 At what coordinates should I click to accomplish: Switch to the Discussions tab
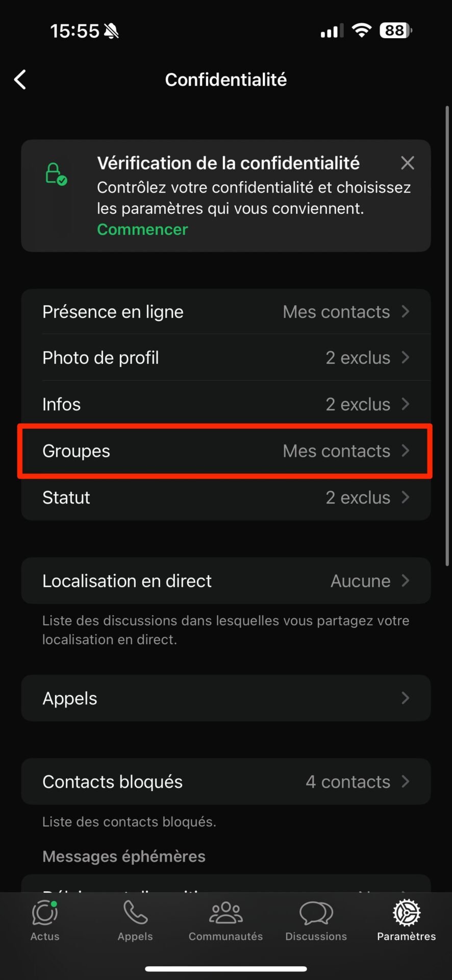pyautogui.click(x=316, y=921)
